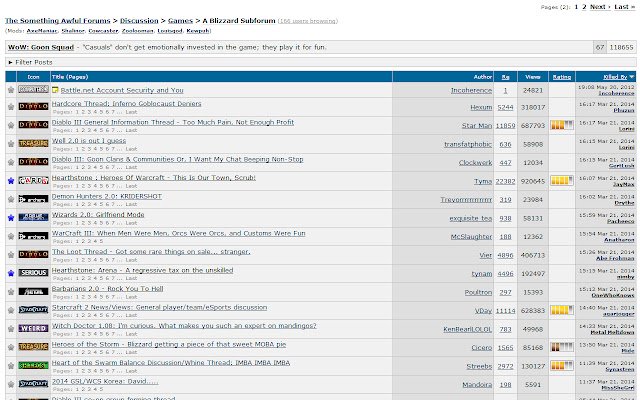640x400 pixels.
Task: Click StarCraft tag icon on 2014 GSL/WCS Korea row
Action: pyautogui.click(x=33, y=384)
